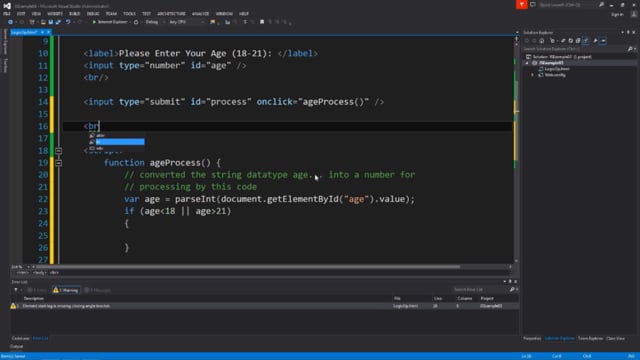Viewport: 640px width, 360px height.
Task: Collapse the ageProcess function outlining on line 19
Action: pos(58,163)
